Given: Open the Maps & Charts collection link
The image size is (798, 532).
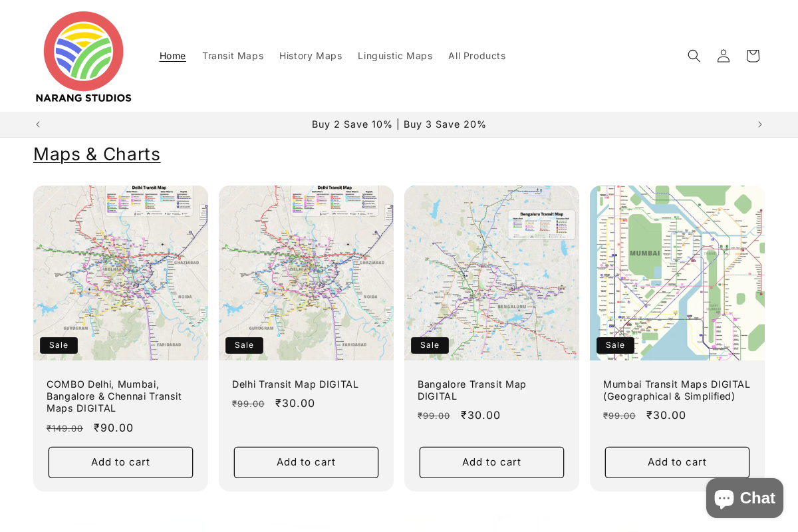Looking at the screenshot, I should (96, 154).
